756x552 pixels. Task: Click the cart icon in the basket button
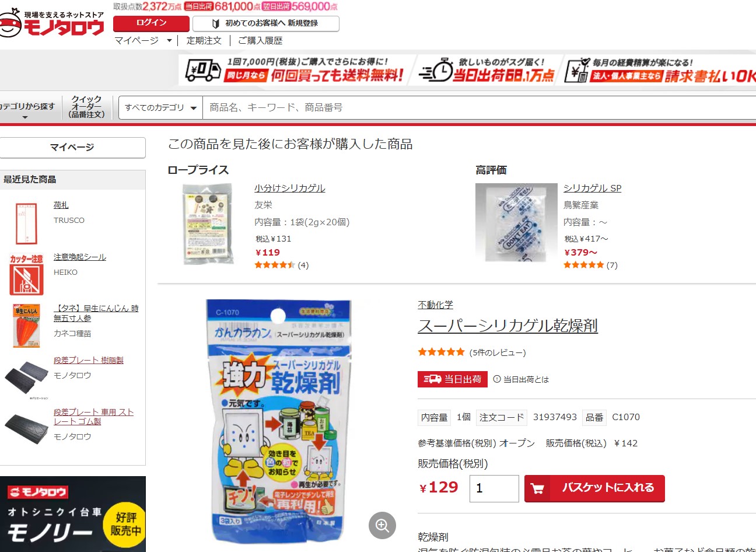tap(538, 488)
